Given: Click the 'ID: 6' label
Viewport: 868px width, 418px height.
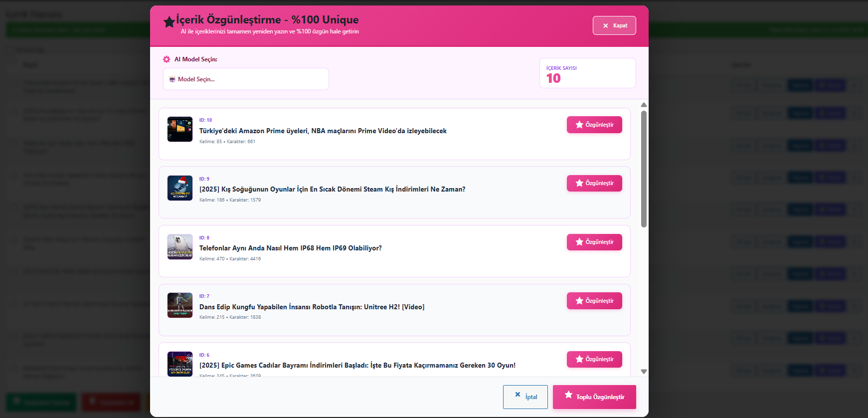Looking at the screenshot, I should pos(204,355).
